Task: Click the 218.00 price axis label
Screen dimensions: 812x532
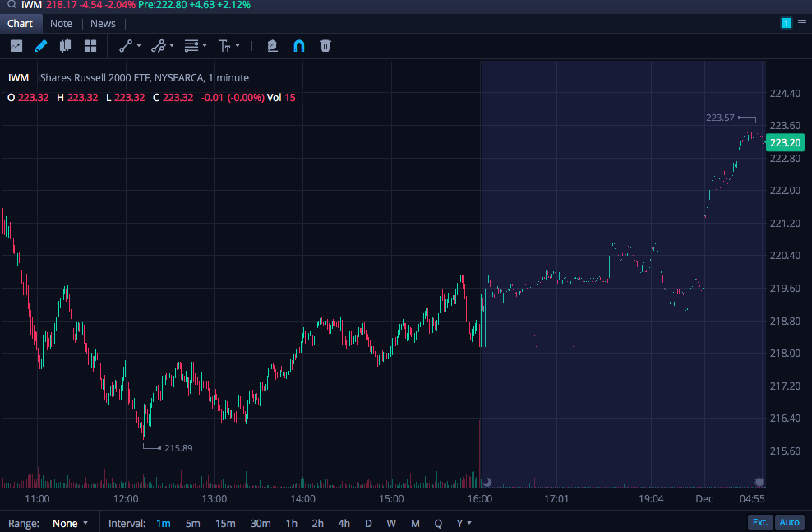Action: tap(785, 354)
